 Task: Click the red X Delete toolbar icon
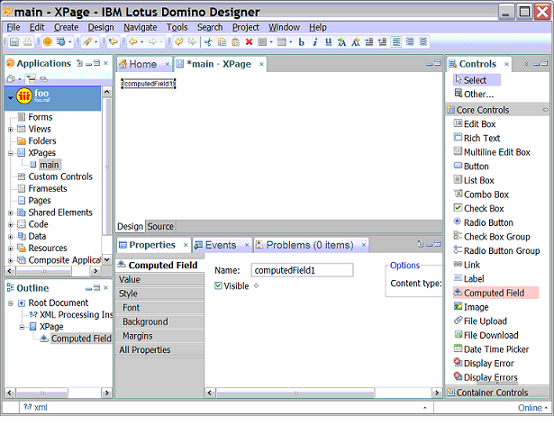249,42
